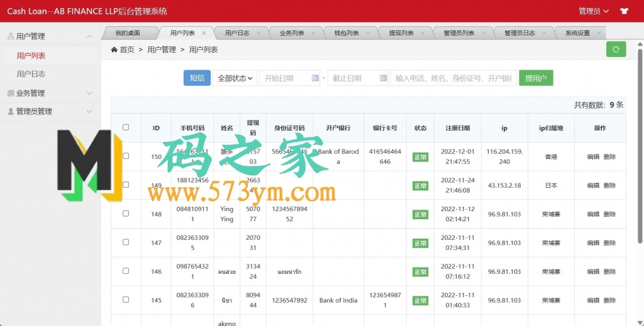Switch to the 钱包列表 tab
The image size is (644, 326).
click(347, 33)
